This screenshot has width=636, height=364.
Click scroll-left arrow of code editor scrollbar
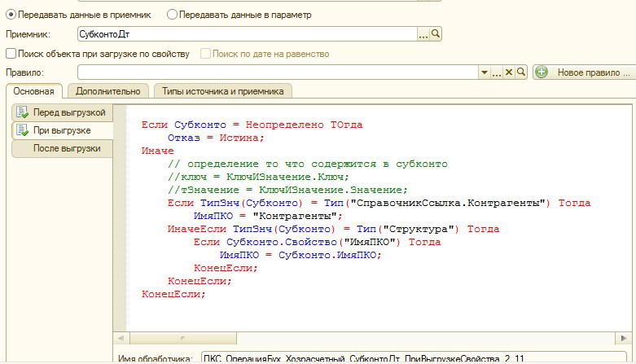point(121,338)
